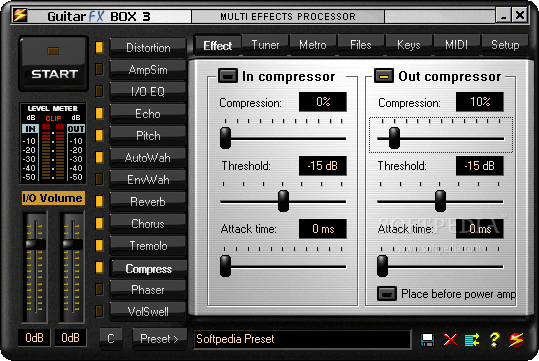This screenshot has height=361, width=539.
Task: Open the Files tab
Action: 361,45
